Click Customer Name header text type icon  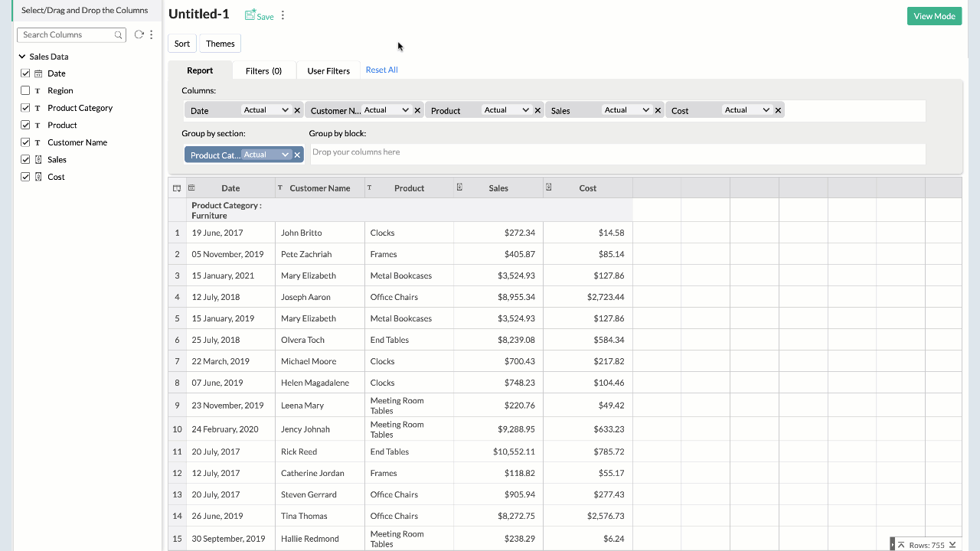(x=280, y=187)
